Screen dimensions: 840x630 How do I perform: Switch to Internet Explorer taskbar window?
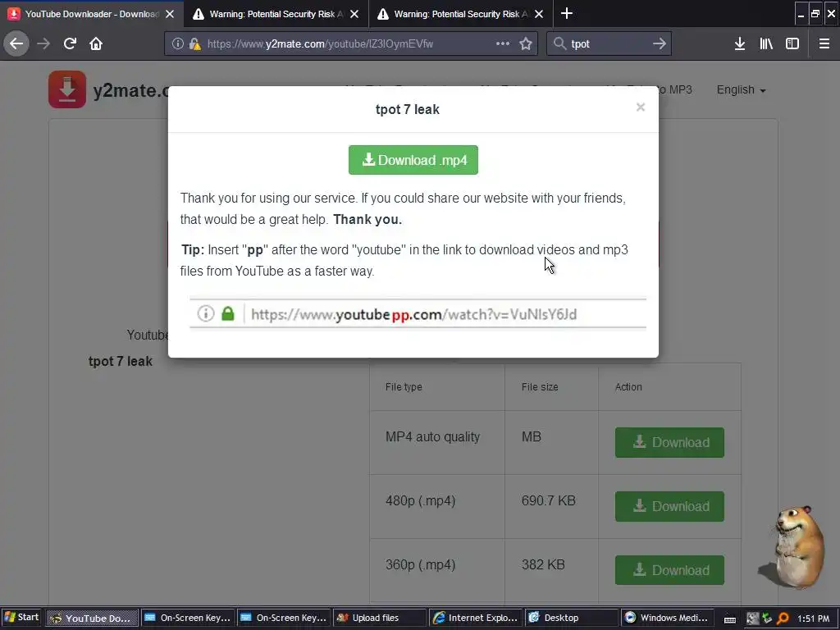(476, 618)
